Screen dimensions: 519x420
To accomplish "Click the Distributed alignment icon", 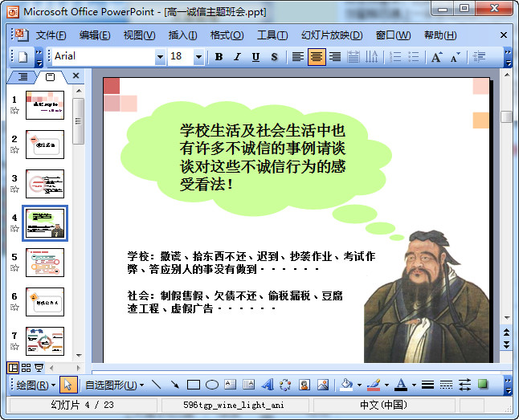I will [353, 57].
